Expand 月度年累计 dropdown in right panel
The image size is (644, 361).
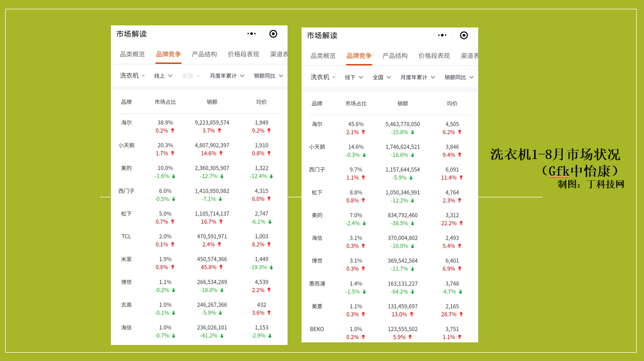[418, 77]
